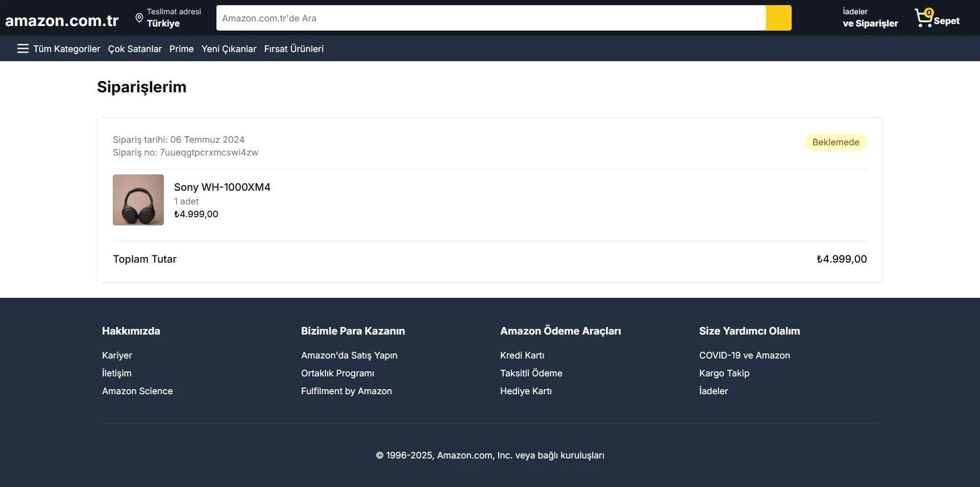
Task: Open Amazon'da Satış Yapın link
Action: 349,355
